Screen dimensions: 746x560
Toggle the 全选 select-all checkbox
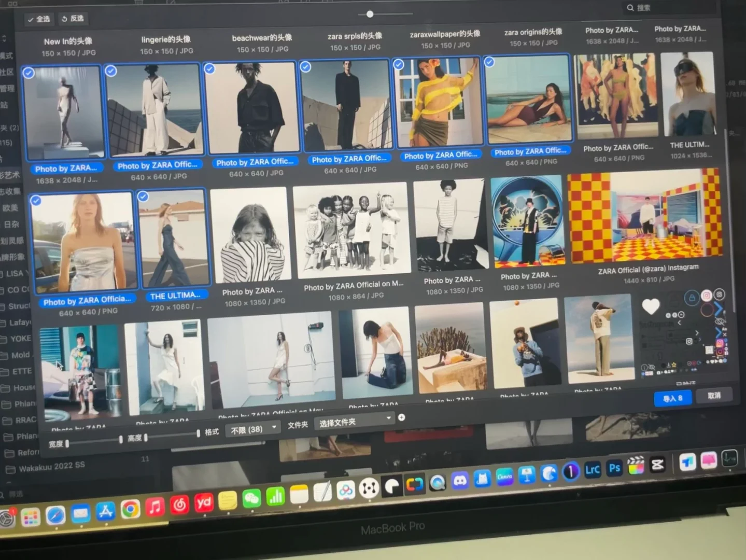pos(39,19)
